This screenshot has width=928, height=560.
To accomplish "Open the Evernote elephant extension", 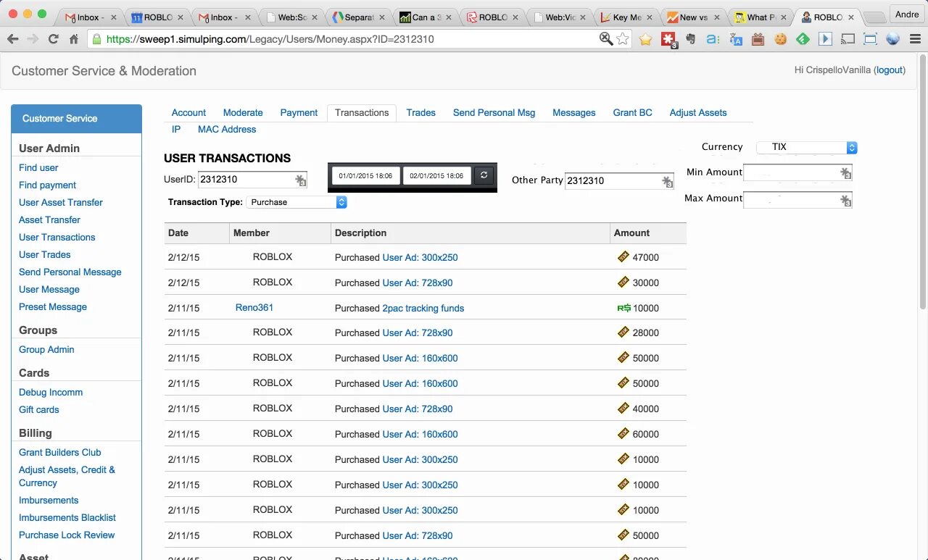I will [691, 39].
